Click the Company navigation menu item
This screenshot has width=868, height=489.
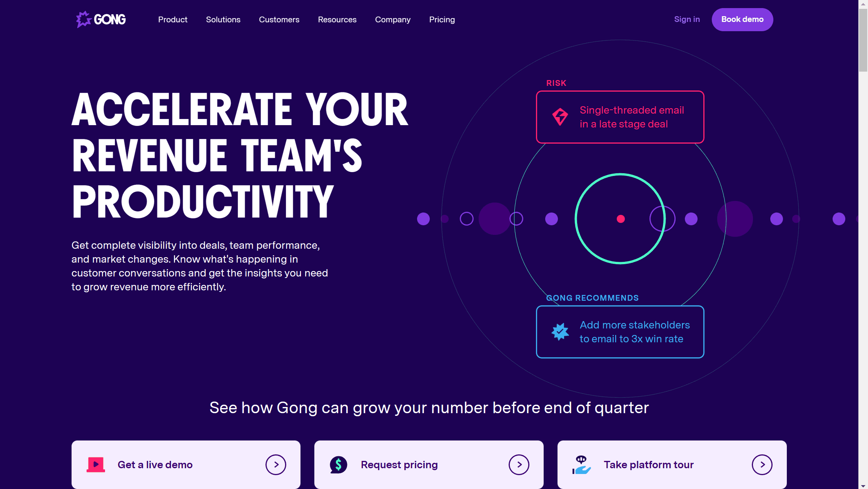[x=393, y=20]
